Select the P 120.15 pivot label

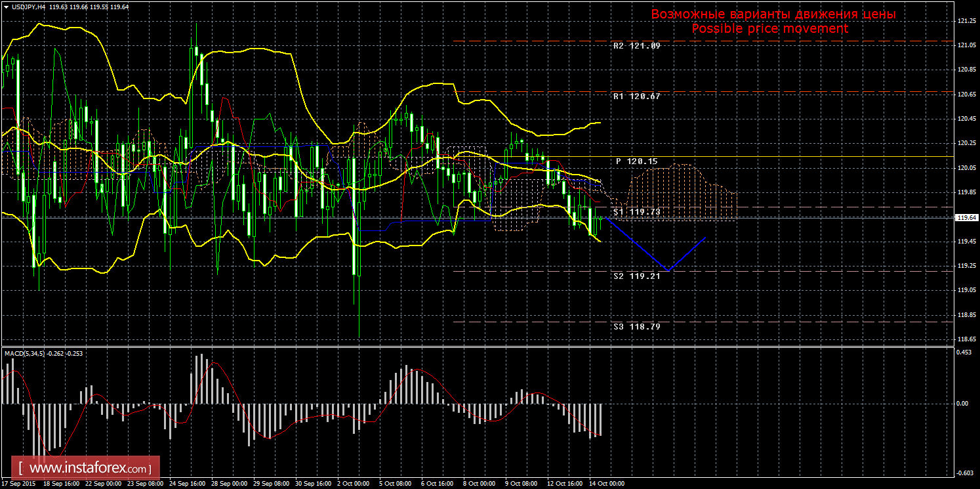636,161
